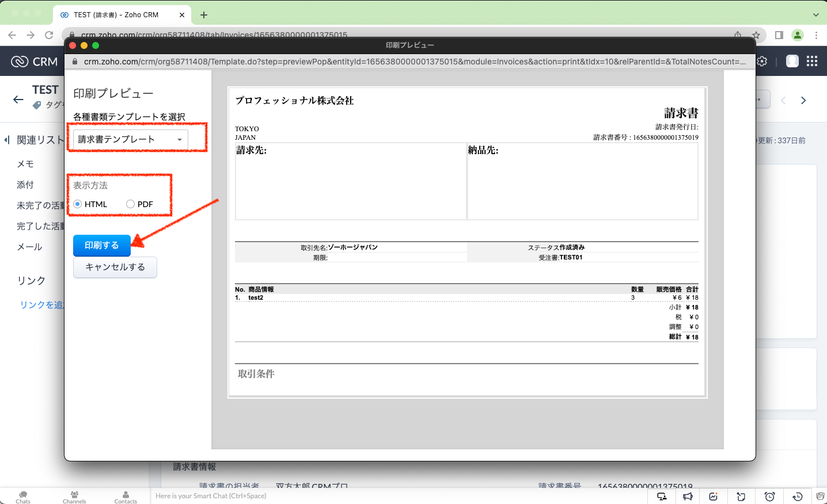Open the Chats panel in bottom bar
The image size is (827, 504).
click(x=23, y=497)
